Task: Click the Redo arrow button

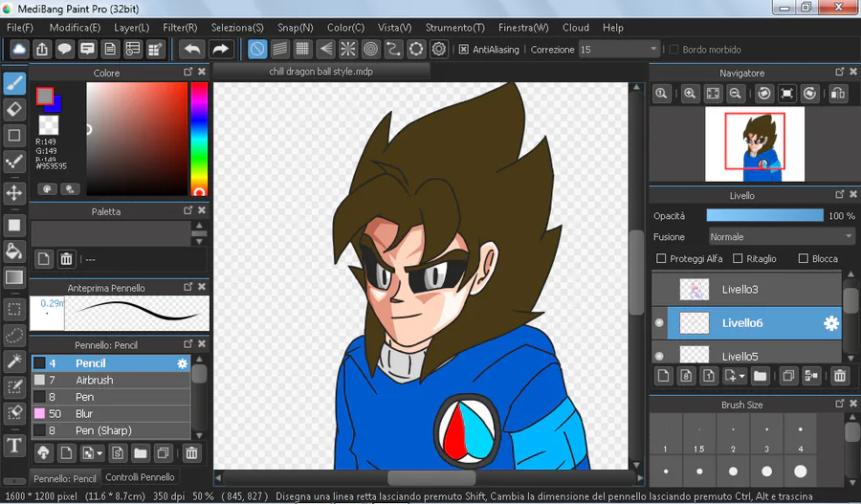Action: click(221, 50)
